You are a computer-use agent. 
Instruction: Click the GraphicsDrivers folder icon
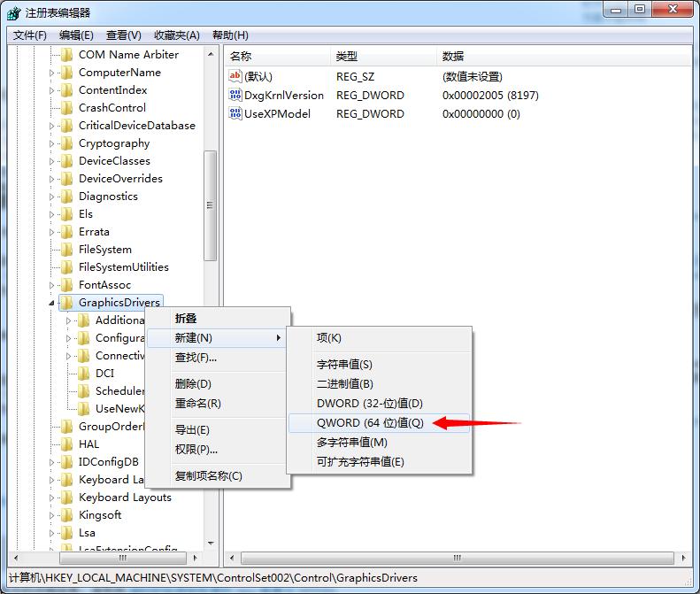pos(66,303)
